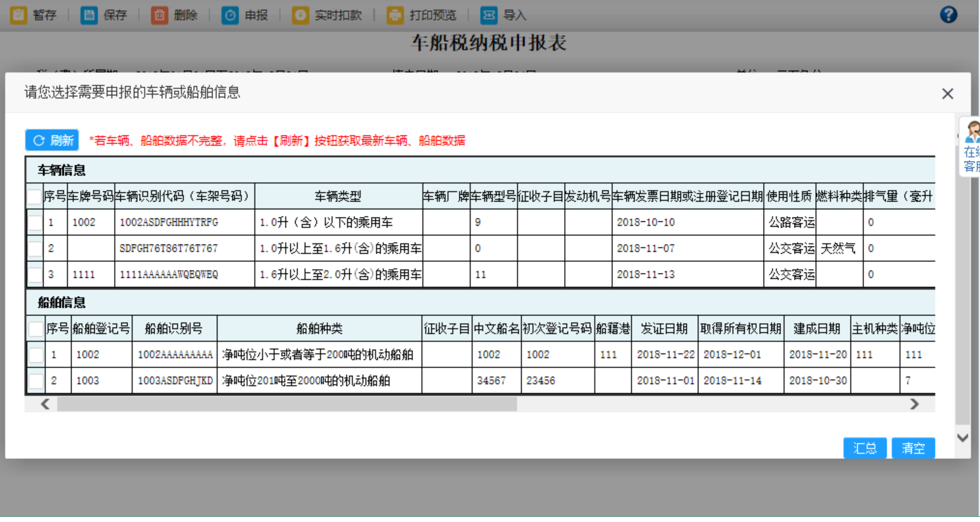
Task: Open 打印预览 (print preview)
Action: coord(395,14)
